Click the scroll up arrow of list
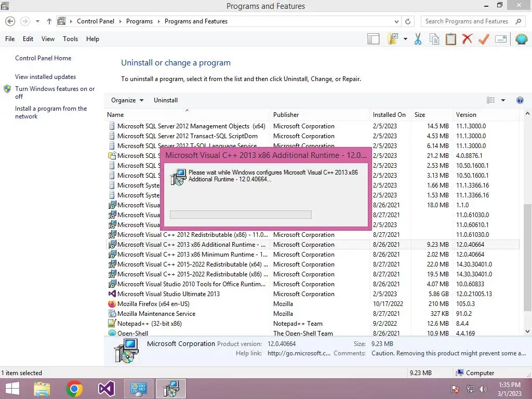Viewport: 532px width, 399px height. click(527, 114)
